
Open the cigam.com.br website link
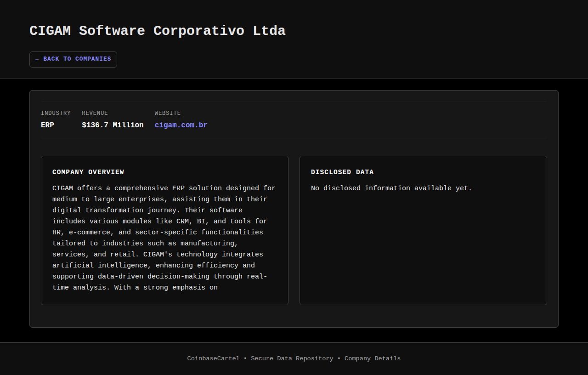coord(181,125)
